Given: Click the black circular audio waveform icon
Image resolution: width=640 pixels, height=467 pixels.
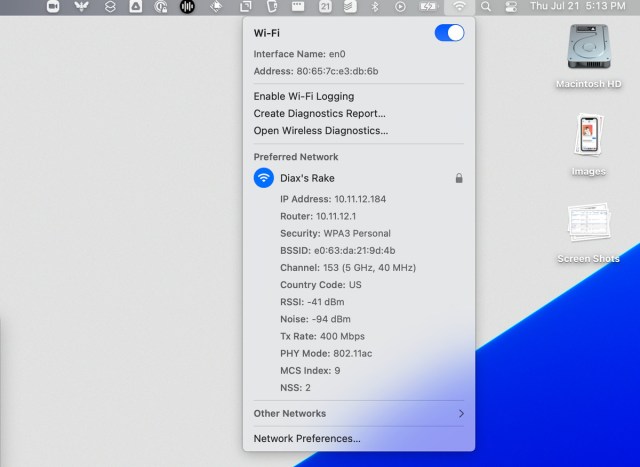Looking at the screenshot, I should point(187,6).
